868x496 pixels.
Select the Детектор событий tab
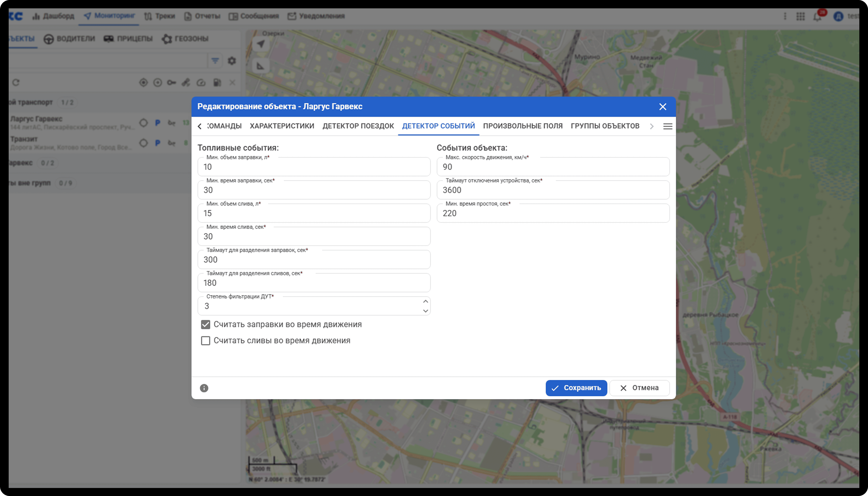pyautogui.click(x=438, y=126)
